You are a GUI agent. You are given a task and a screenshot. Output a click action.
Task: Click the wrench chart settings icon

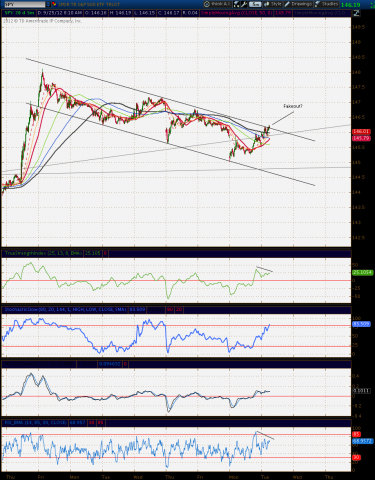pyautogui.click(x=244, y=4)
